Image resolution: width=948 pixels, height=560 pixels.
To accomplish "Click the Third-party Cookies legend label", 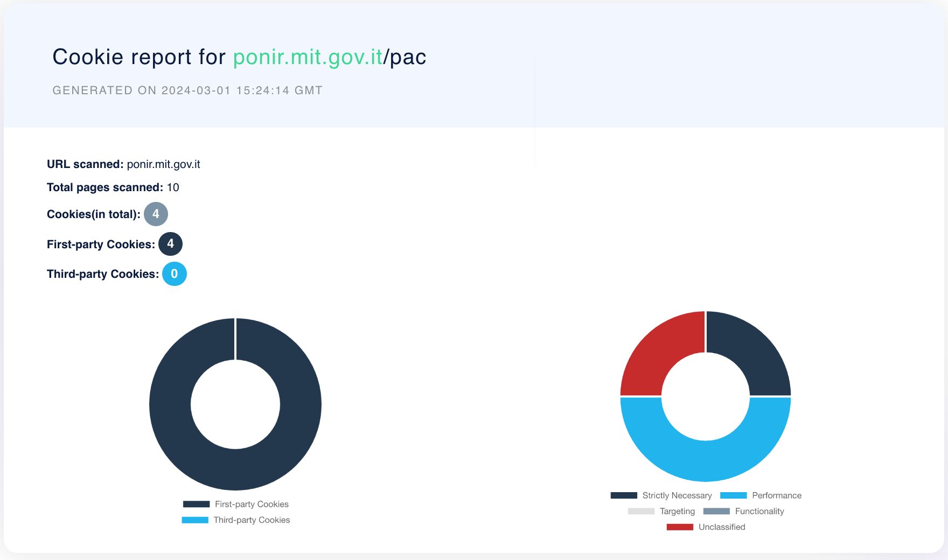I will pyautogui.click(x=252, y=520).
